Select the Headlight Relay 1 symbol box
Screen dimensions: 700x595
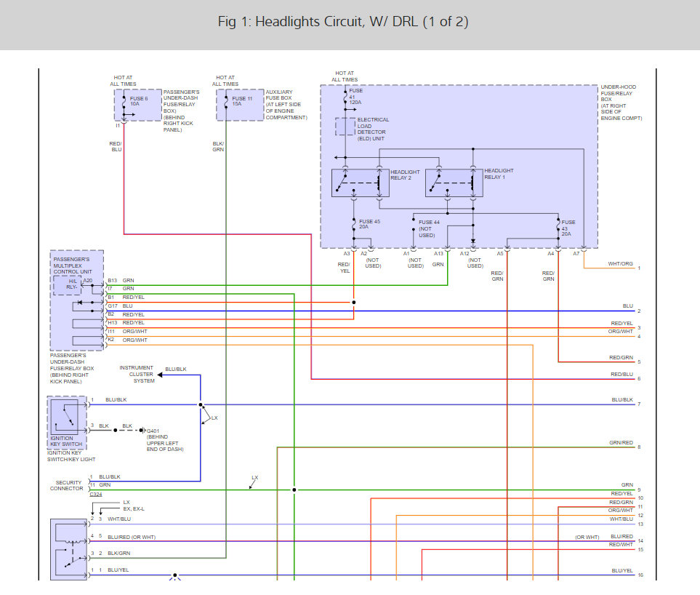point(454,183)
